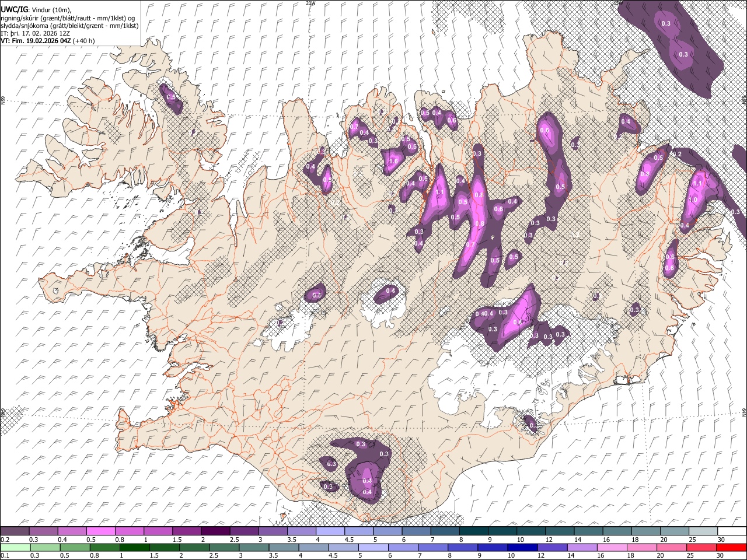The height and width of the screenshot is (560, 747).
Task: Click the '20W' longitude label on the map
Action: pos(310,3)
